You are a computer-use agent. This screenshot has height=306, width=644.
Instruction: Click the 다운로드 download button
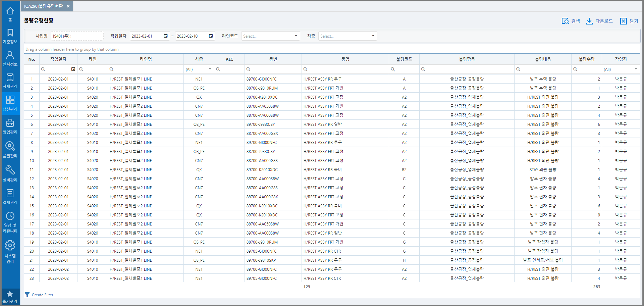(599, 21)
